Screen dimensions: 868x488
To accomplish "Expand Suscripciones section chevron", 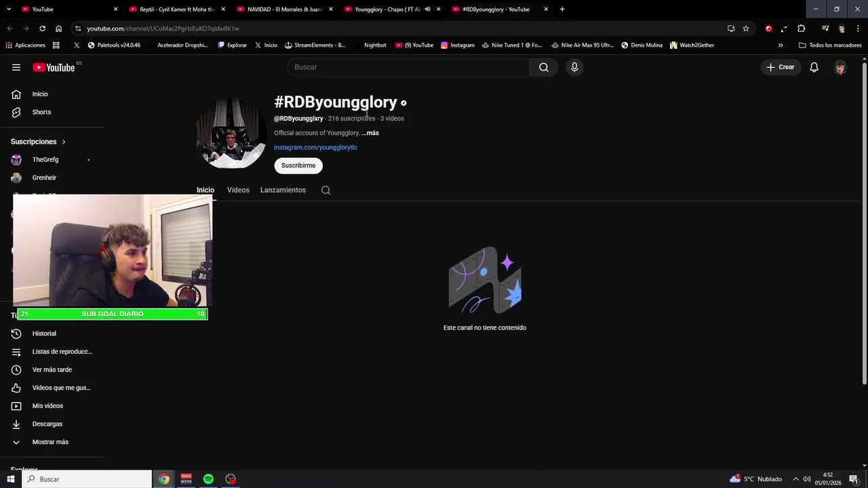I will 64,142.
